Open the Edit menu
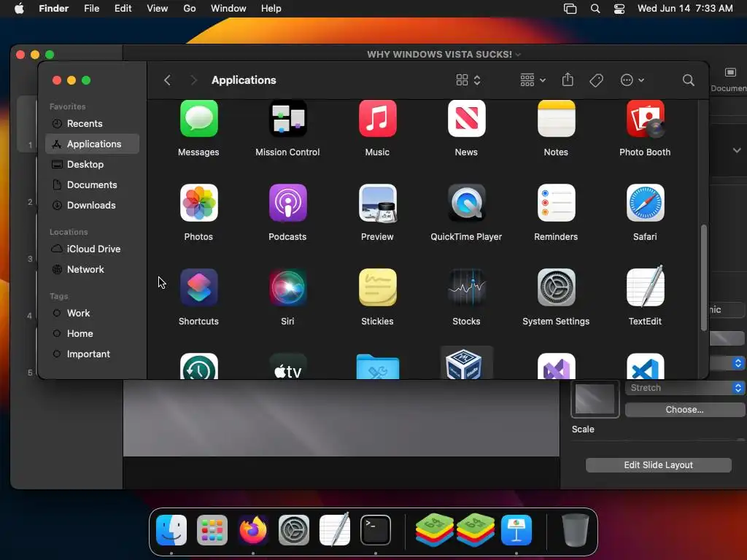This screenshot has width=747, height=560. point(123,9)
